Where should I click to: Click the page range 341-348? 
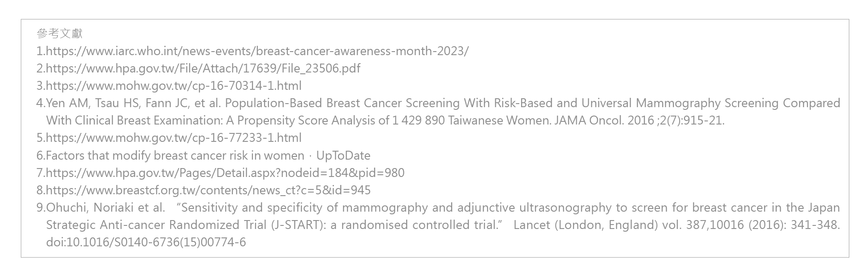pos(815,225)
